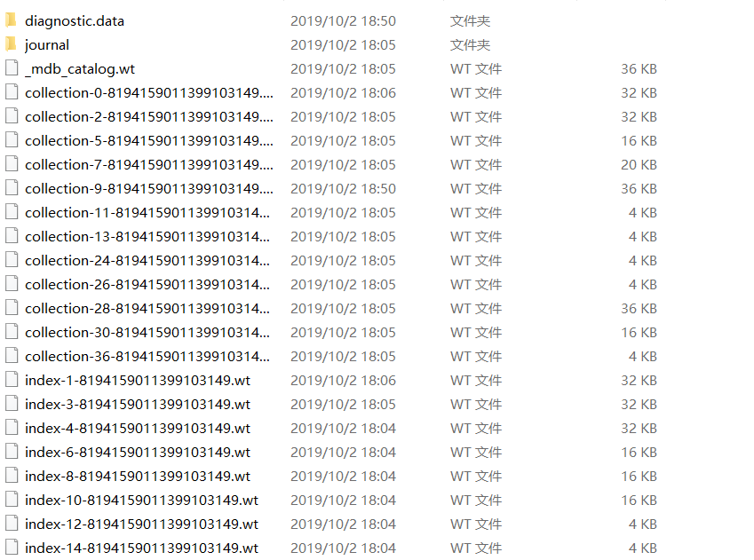Click the 18:50 date of diagnostic.data
This screenshot has width=754, height=560.
pos(344,21)
